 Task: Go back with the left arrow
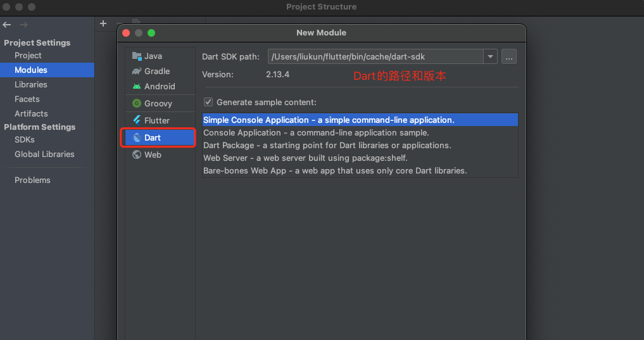(7, 25)
